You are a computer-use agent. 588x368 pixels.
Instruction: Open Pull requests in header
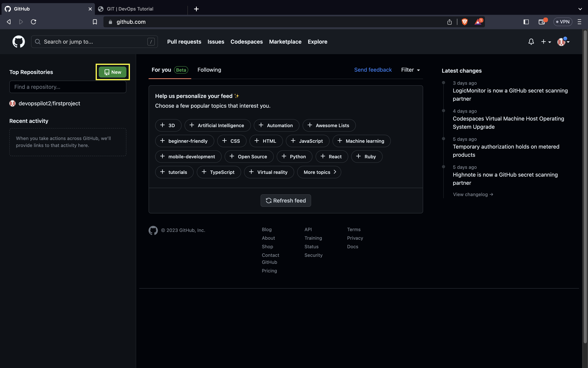184,42
